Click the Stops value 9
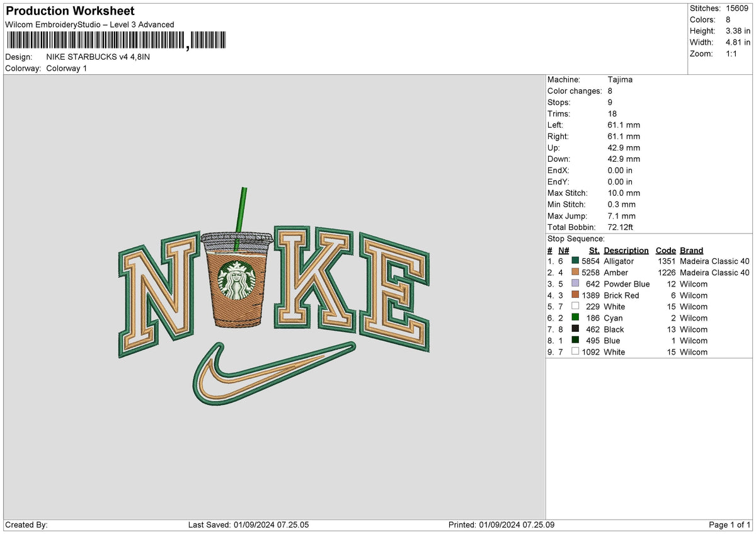Viewport: 756px width, 534px height. pos(610,102)
